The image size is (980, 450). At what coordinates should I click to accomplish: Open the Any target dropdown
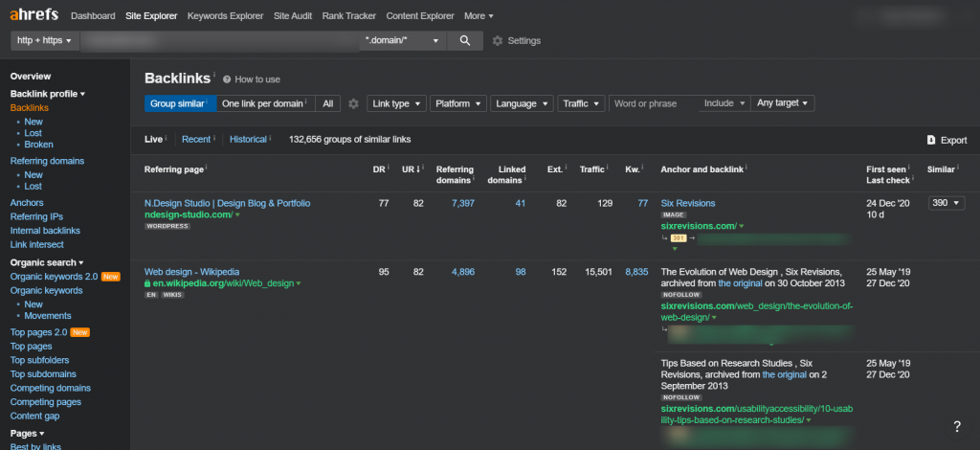[x=783, y=103]
